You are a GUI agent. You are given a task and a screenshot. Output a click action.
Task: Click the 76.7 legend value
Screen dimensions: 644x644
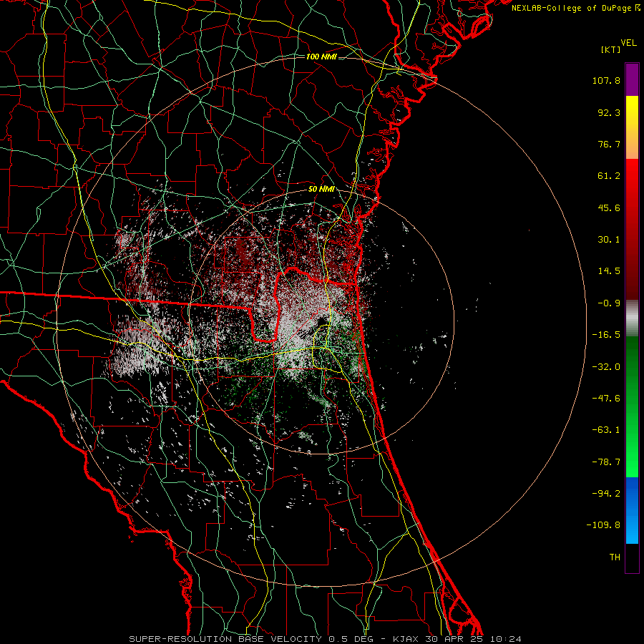pos(609,144)
